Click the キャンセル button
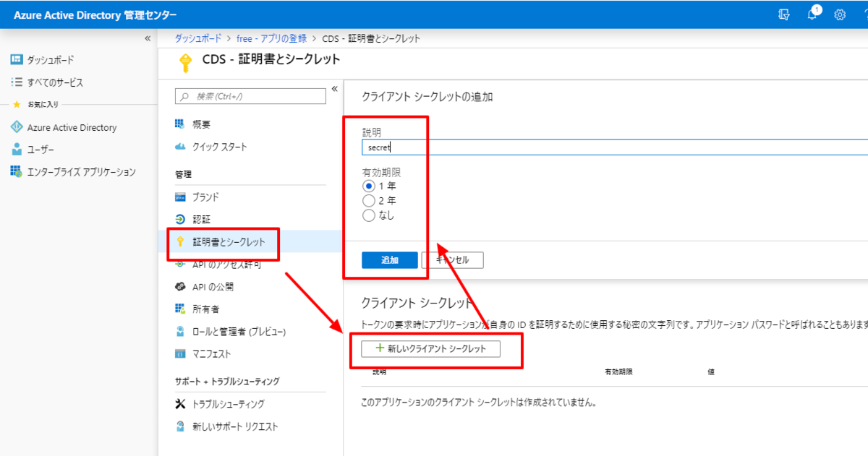 coord(453,260)
